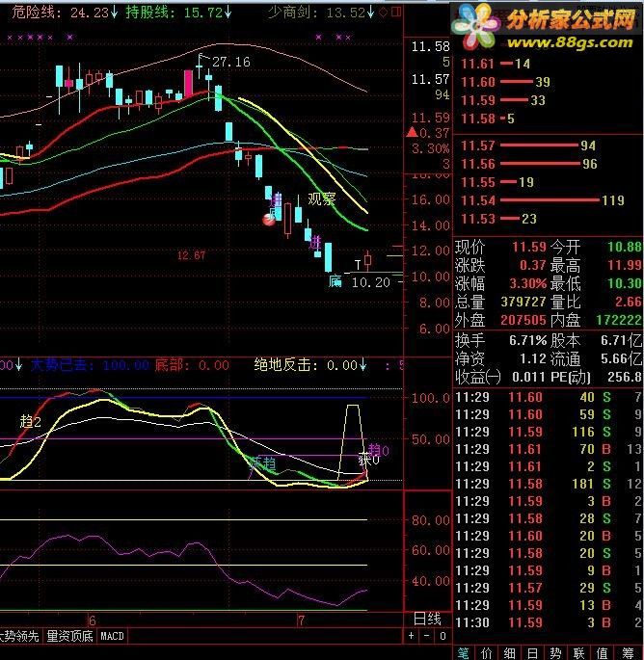Click the 最低 10.30 value
Image resolution: width=644 pixels, height=660 pixels.
624,283
